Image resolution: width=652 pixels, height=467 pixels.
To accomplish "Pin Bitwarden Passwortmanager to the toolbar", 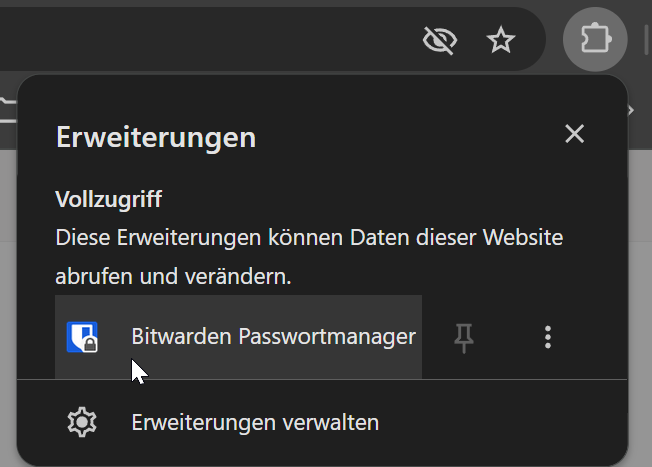I will click(464, 337).
